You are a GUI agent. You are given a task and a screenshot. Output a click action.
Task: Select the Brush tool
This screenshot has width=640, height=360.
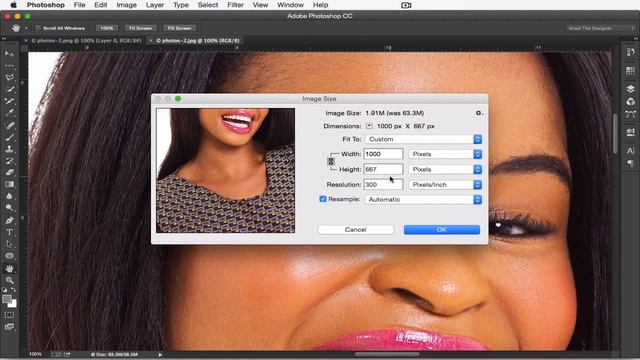9,138
